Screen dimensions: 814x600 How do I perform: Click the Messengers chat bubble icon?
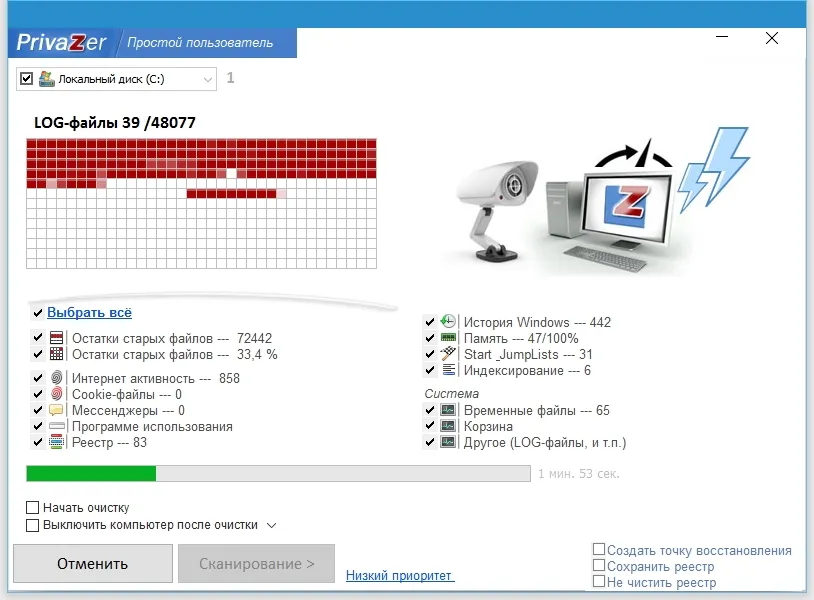[57, 410]
